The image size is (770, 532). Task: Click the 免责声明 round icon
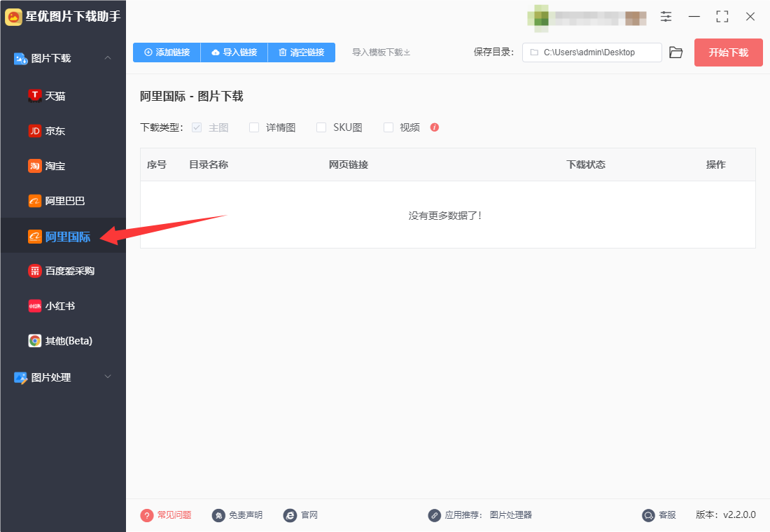point(218,515)
